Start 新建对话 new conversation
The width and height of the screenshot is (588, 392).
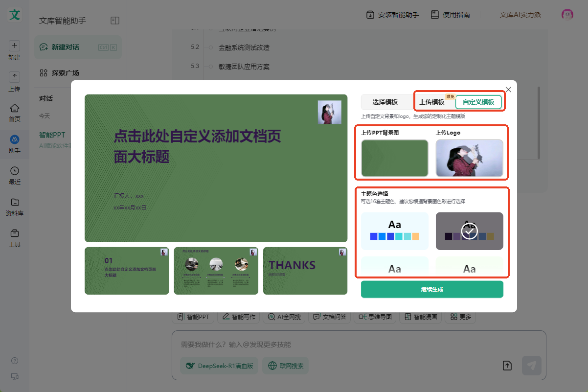click(78, 47)
